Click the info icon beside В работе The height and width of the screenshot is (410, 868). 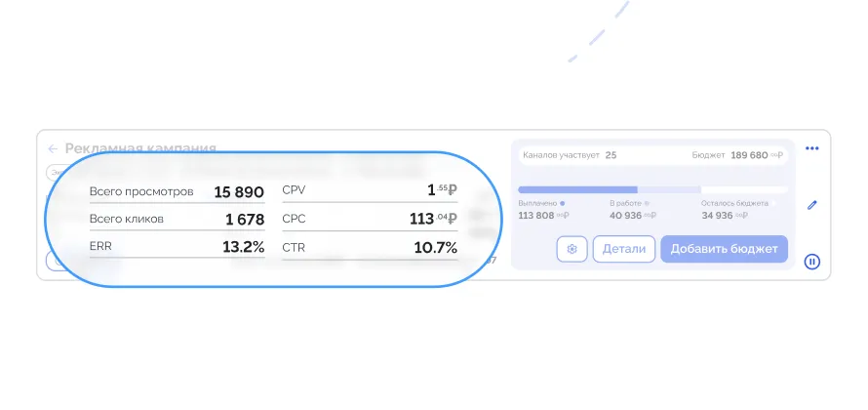tap(648, 203)
